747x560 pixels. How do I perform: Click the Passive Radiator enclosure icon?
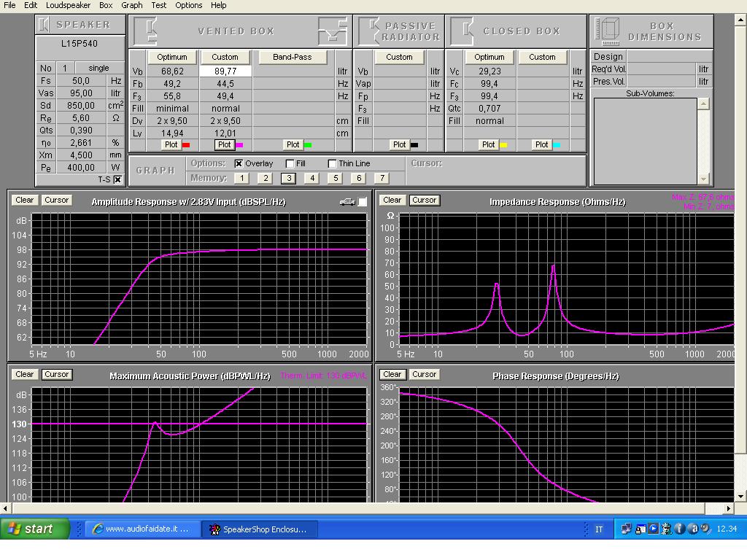pos(370,31)
